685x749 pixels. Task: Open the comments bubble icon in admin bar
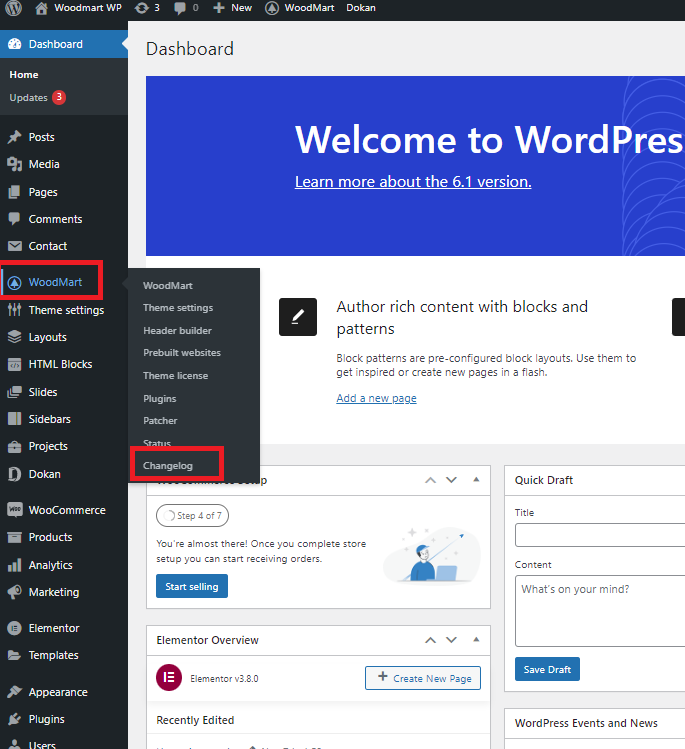pos(180,8)
